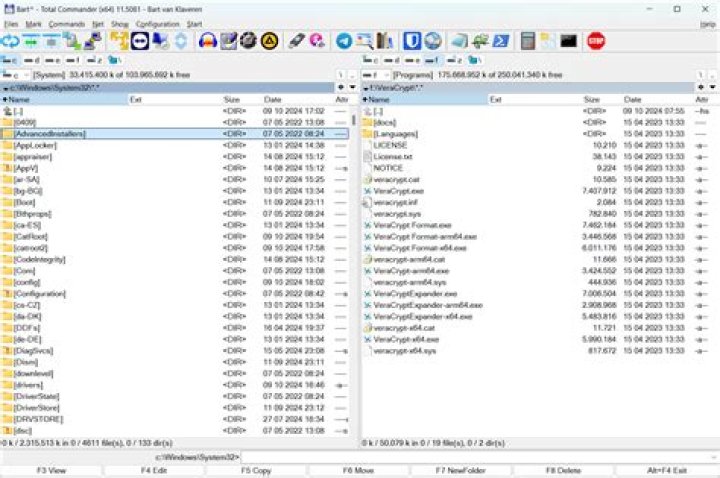Open the Start menu item in menu bar
The width and height of the screenshot is (720, 478).
pyautogui.click(x=194, y=24)
